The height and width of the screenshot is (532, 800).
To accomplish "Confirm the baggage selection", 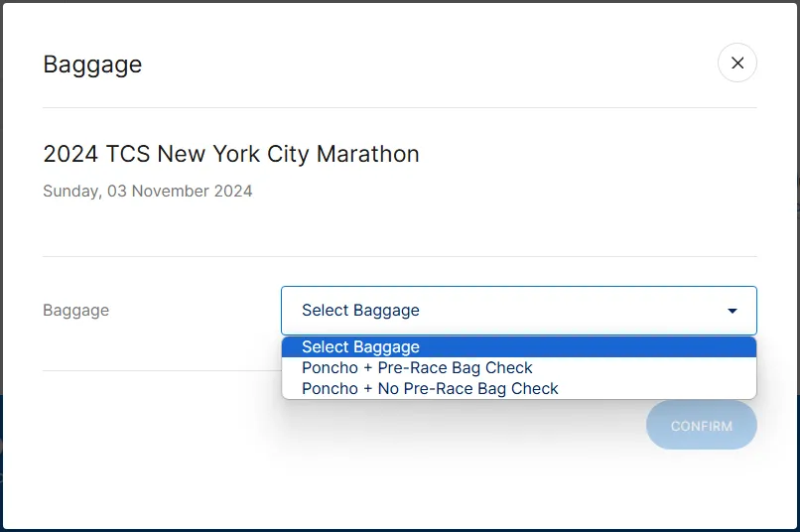I will [x=701, y=426].
